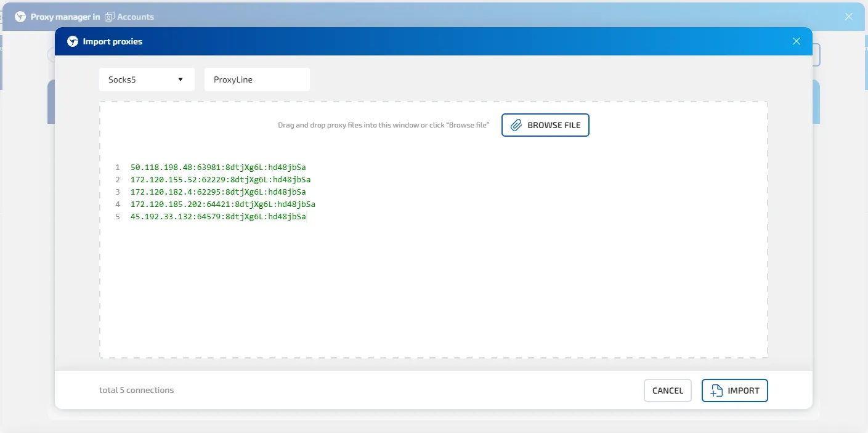Close the Proxy manager window
Image resolution: width=868 pixels, height=433 pixels.
848,17
